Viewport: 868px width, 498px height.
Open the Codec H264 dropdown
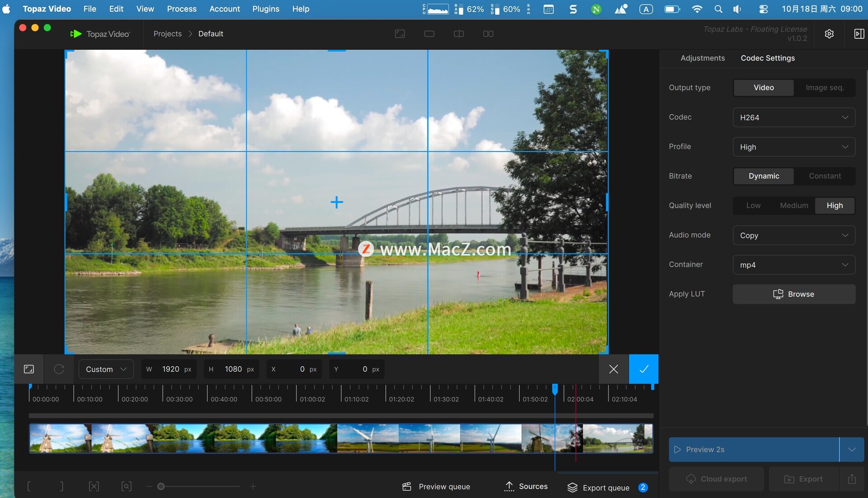[794, 117]
